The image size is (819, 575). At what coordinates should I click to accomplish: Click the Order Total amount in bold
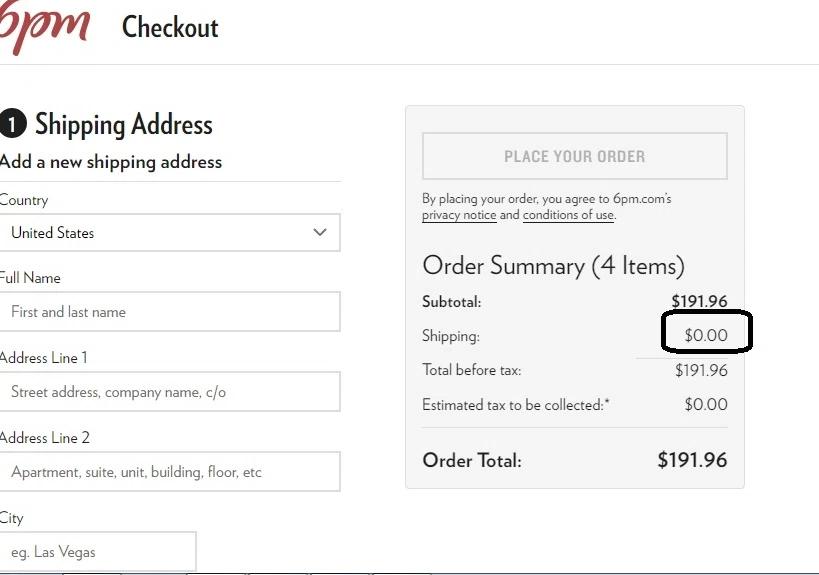point(692,460)
